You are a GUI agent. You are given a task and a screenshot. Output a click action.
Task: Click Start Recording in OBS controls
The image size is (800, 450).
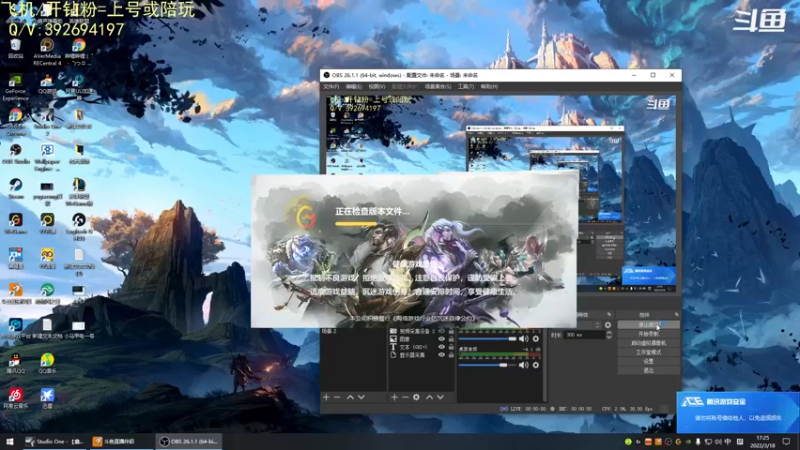click(x=648, y=334)
